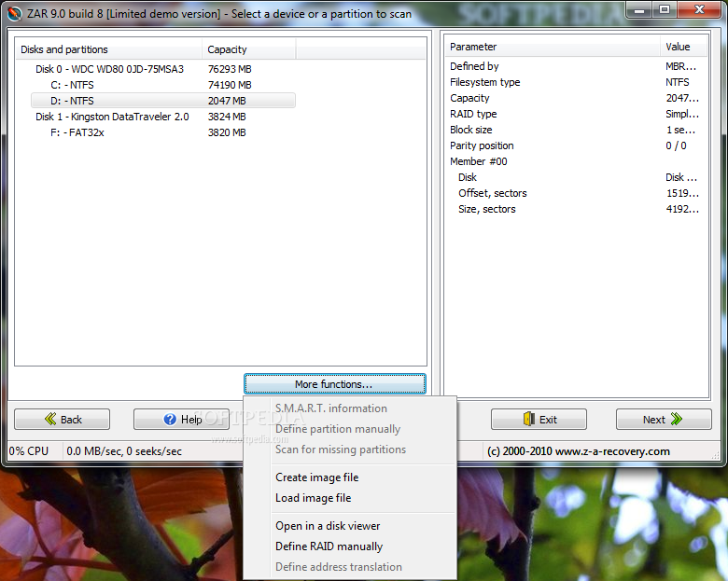Click the 76293 MB capacity value

230,69
